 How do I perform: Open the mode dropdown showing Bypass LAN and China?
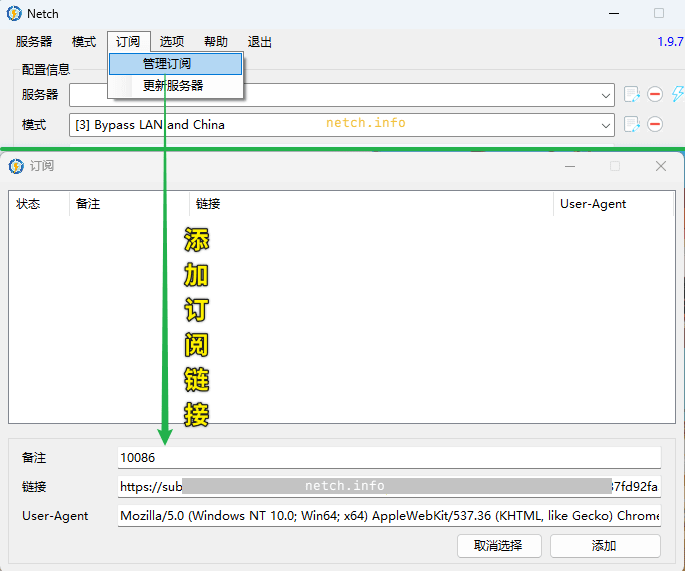click(606, 125)
